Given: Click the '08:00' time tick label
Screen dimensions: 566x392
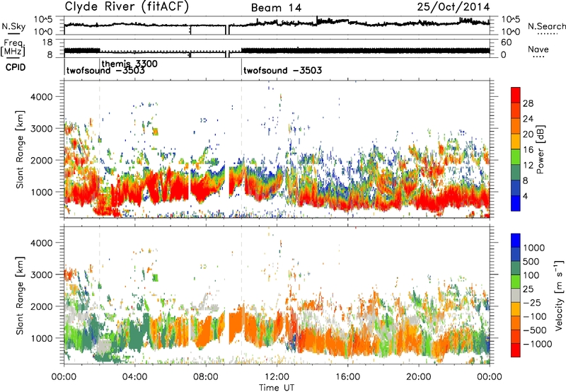Looking at the screenshot, I should [206, 377].
